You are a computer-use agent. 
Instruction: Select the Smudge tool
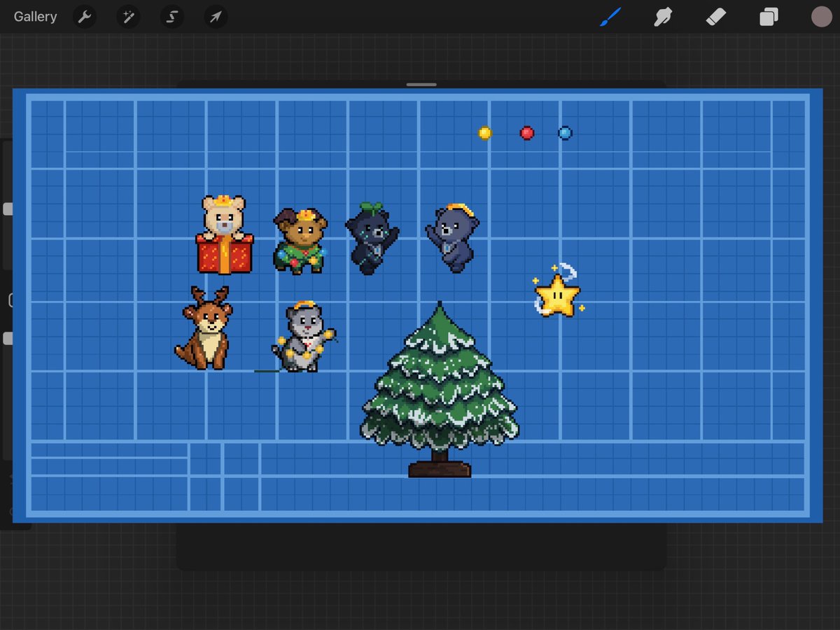point(662,17)
